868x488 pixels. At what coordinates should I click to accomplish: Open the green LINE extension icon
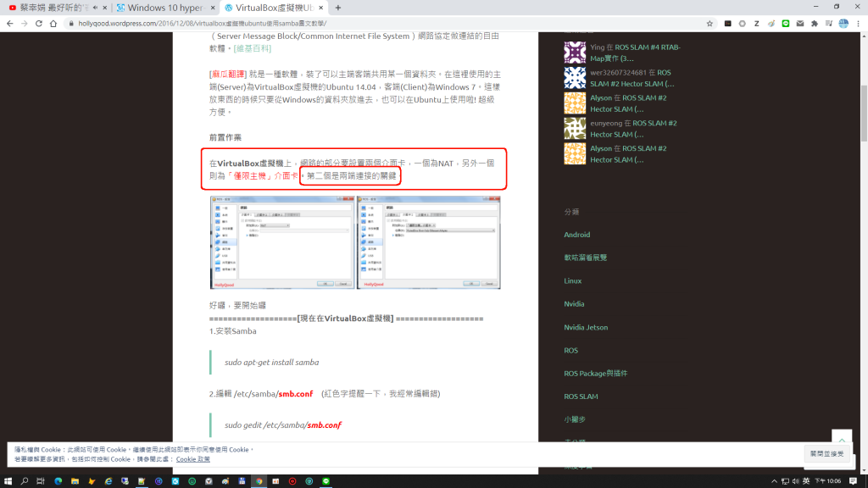pos(786,23)
